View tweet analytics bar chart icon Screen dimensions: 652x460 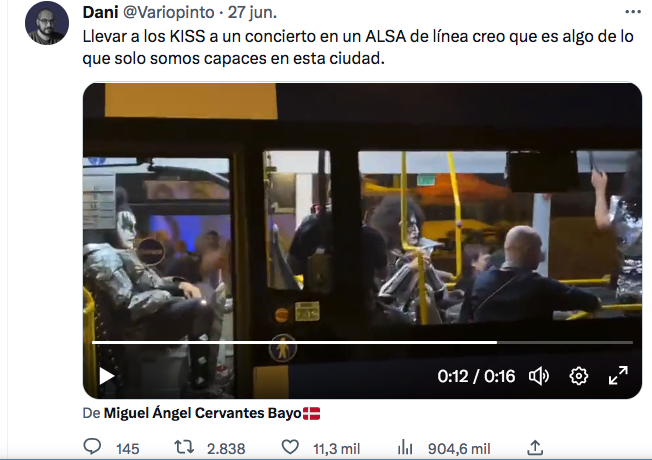405,448
